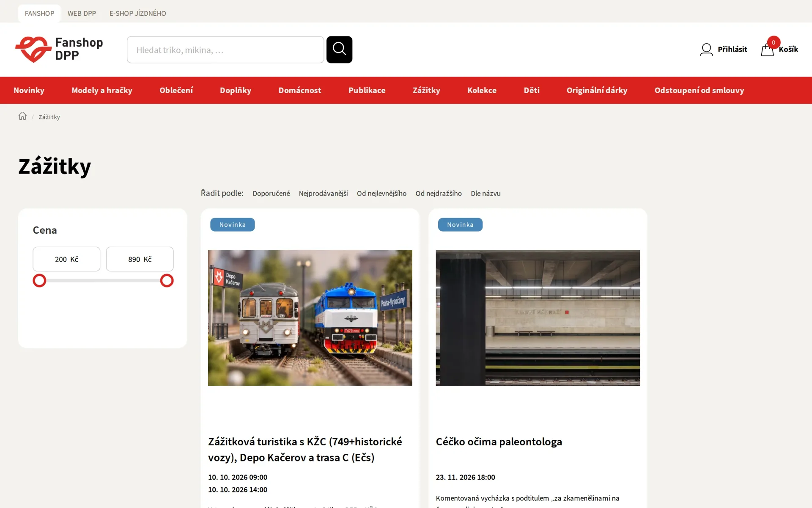The image size is (812, 508).
Task: Open the user login icon
Action: click(706, 50)
